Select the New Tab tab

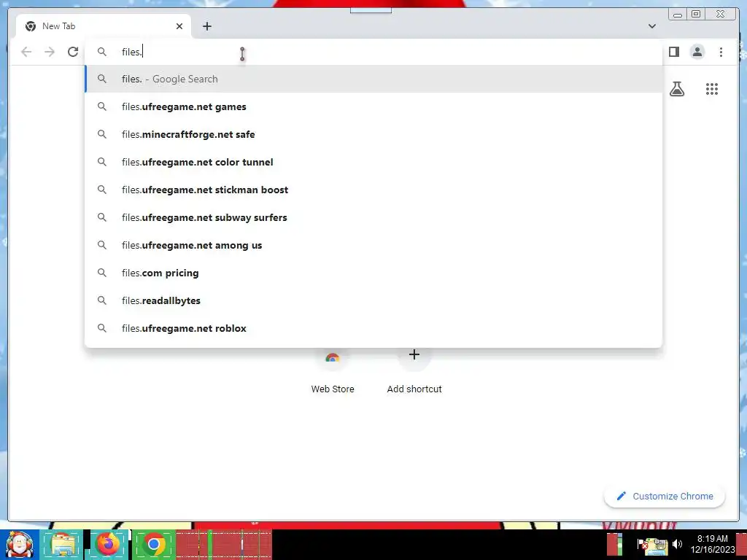[104, 26]
